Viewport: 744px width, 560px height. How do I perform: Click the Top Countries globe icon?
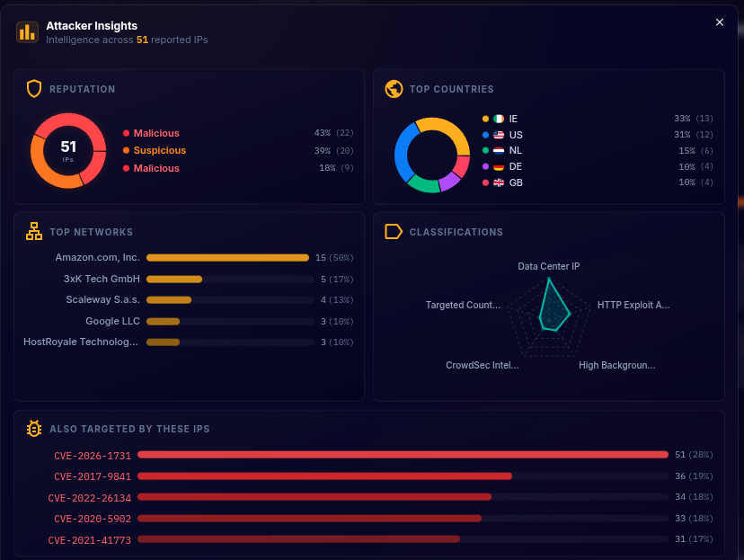(394, 89)
